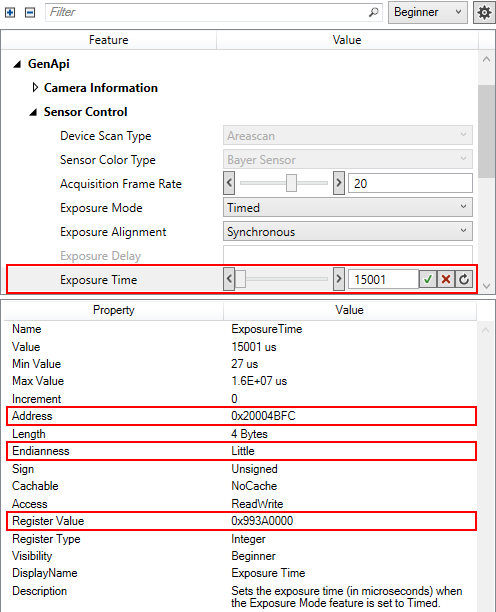Click the Description property text
This screenshot has height=612, width=496.
click(x=347, y=597)
